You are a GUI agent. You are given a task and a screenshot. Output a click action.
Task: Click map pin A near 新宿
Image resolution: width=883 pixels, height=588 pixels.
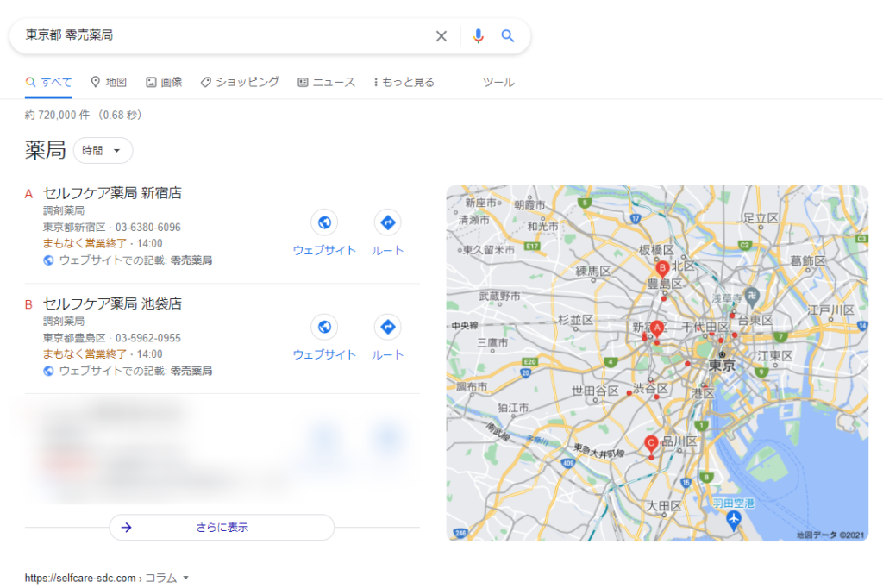tap(656, 329)
